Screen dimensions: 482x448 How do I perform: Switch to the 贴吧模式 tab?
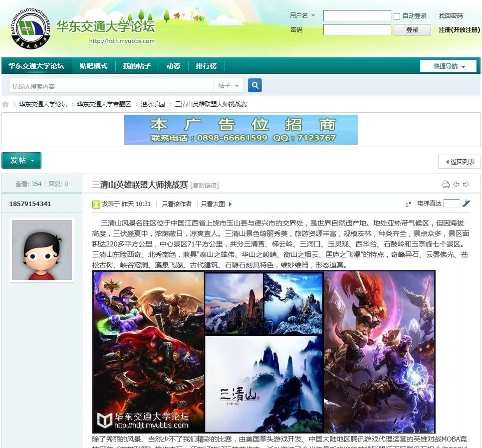94,65
